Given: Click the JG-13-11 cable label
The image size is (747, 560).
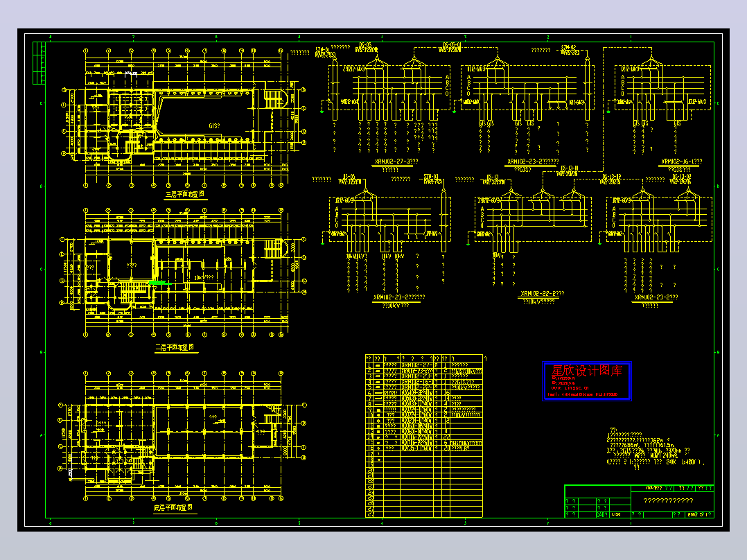Looking at the screenshot, I should [x=569, y=168].
